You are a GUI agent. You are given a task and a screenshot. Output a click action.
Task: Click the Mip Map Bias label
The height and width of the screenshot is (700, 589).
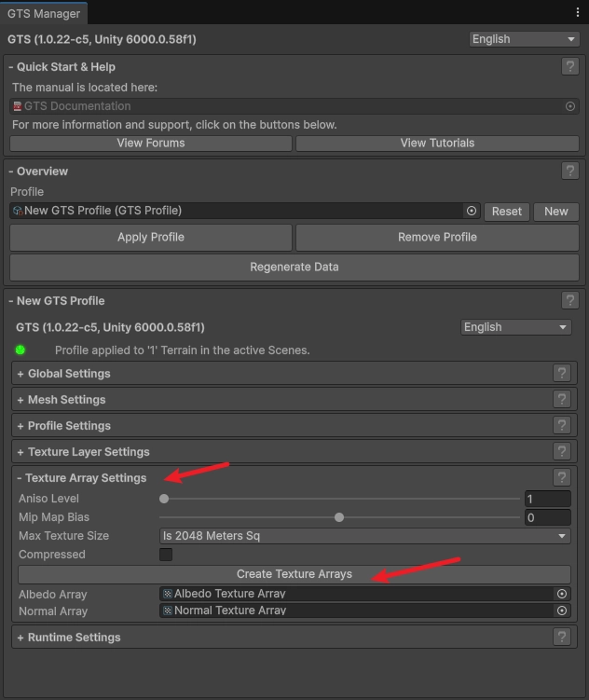pyautogui.click(x=54, y=517)
